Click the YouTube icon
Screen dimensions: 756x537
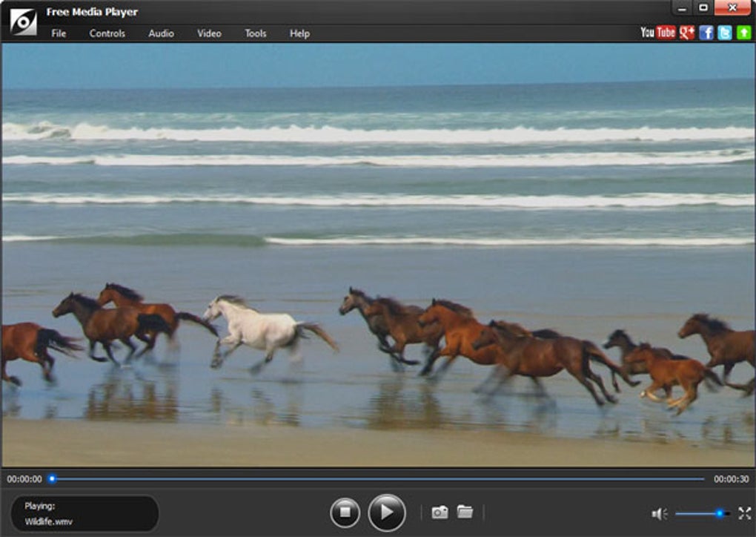coord(657,33)
